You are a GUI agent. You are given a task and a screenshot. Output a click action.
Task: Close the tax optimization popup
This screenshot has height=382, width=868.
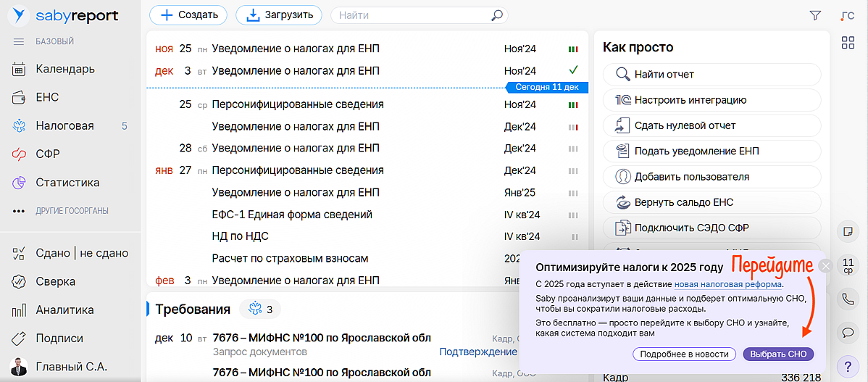(x=825, y=266)
